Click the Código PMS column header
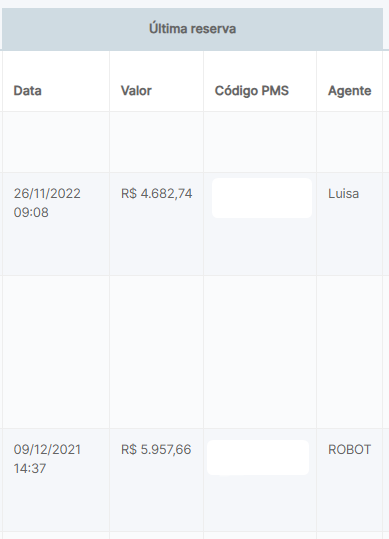Viewport: 389px width, 539px height. 252,91
